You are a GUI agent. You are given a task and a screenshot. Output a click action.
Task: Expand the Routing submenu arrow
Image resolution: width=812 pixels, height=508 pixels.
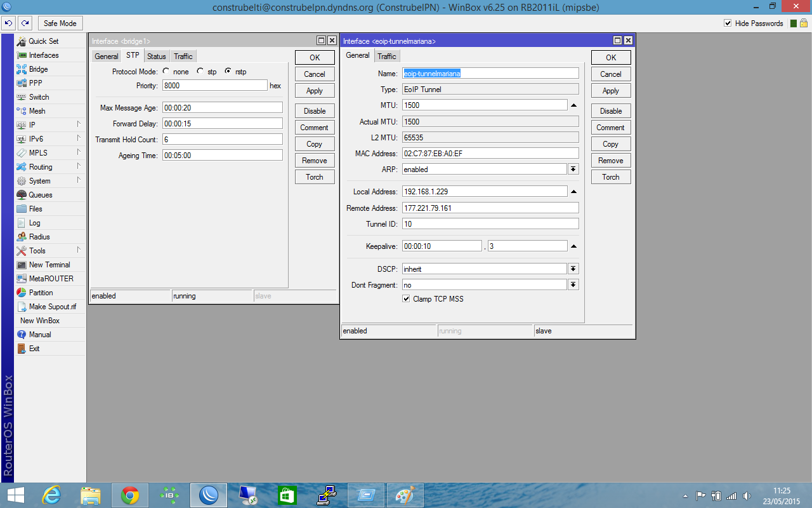click(79, 166)
